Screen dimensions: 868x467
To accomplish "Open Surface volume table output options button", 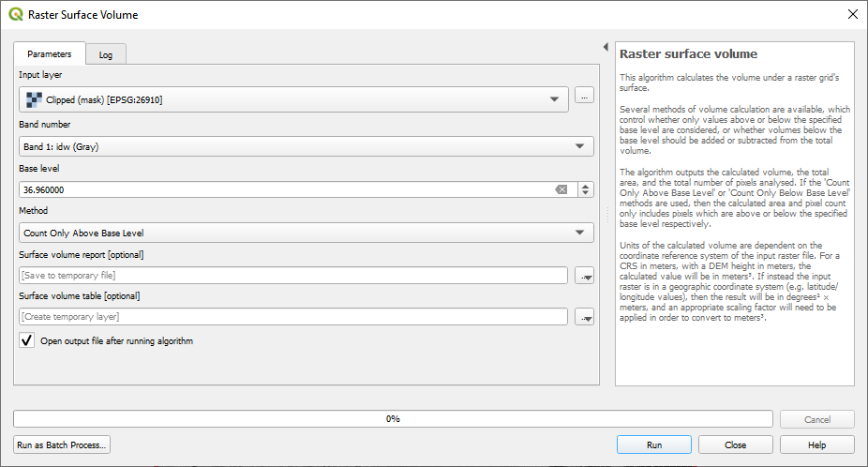I will point(584,317).
